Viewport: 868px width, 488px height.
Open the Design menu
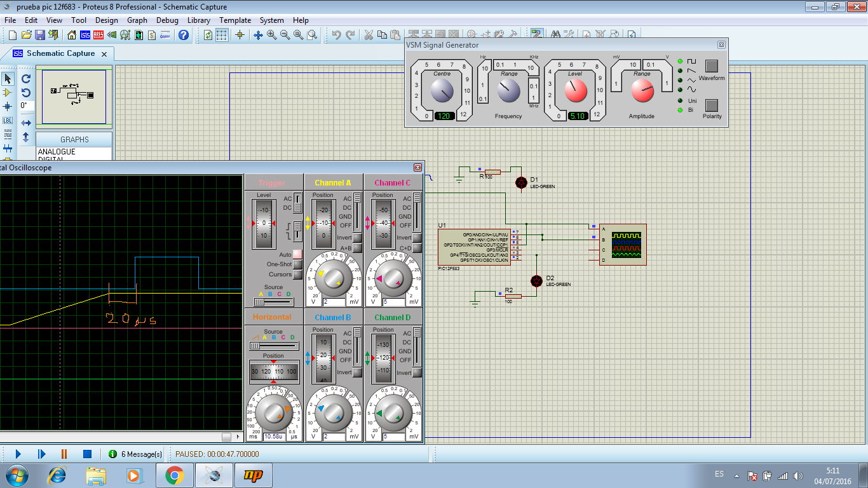107,20
